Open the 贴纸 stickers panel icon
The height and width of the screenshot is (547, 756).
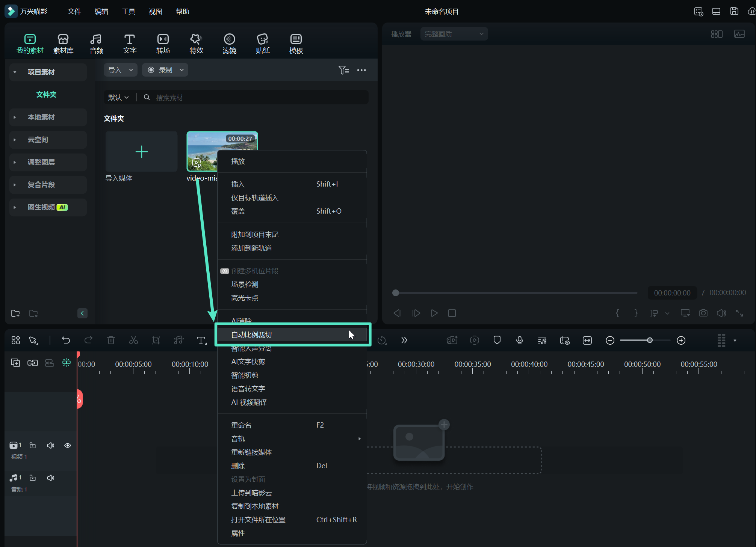point(262,39)
